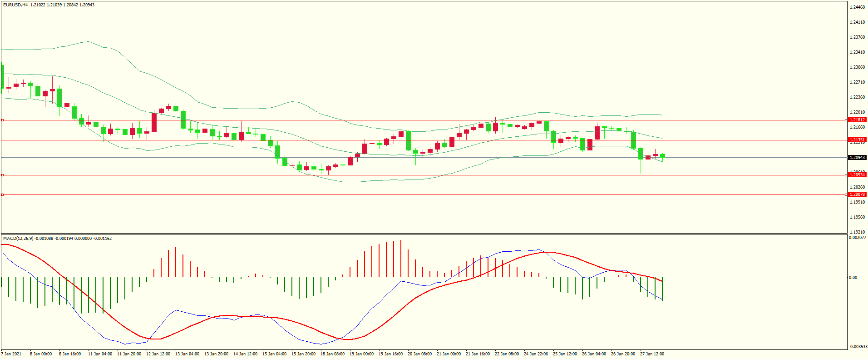
Task: Click the 7 Jan 2021 date label
Action: (11, 354)
